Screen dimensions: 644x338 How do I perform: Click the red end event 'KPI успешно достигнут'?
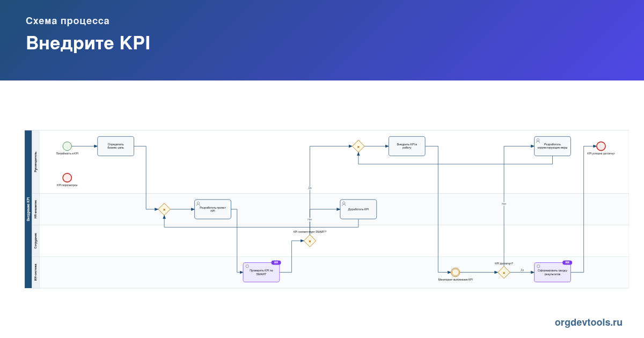601,146
